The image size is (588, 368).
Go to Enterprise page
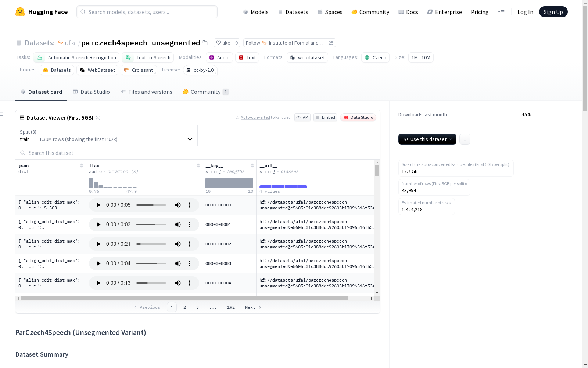(x=444, y=12)
